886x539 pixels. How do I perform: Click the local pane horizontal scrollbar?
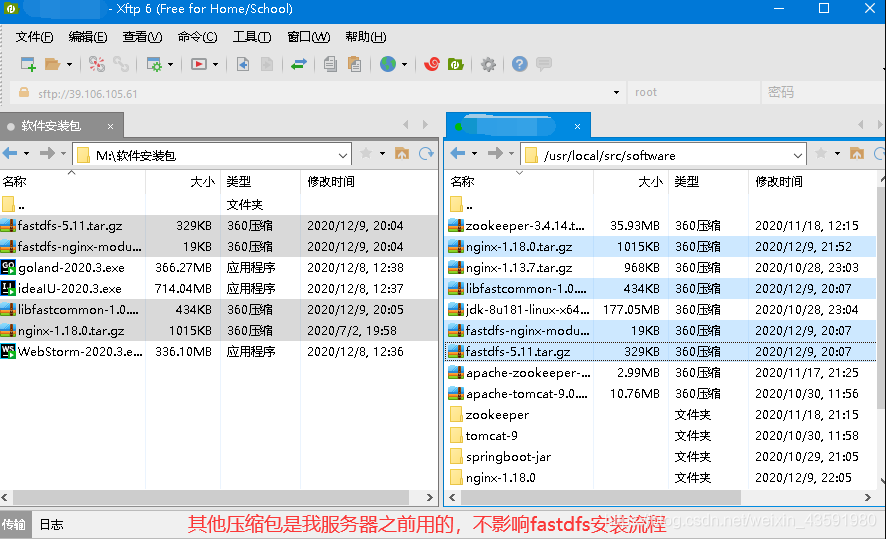tap(211, 497)
